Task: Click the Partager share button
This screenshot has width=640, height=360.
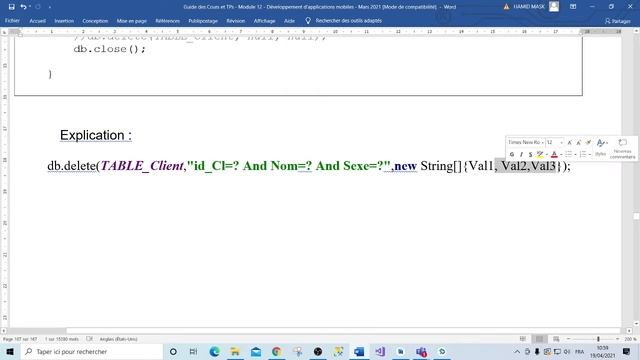Action: (618, 21)
